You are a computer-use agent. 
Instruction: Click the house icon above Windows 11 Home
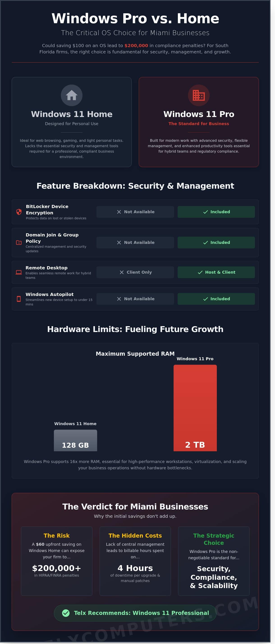[x=71, y=95]
